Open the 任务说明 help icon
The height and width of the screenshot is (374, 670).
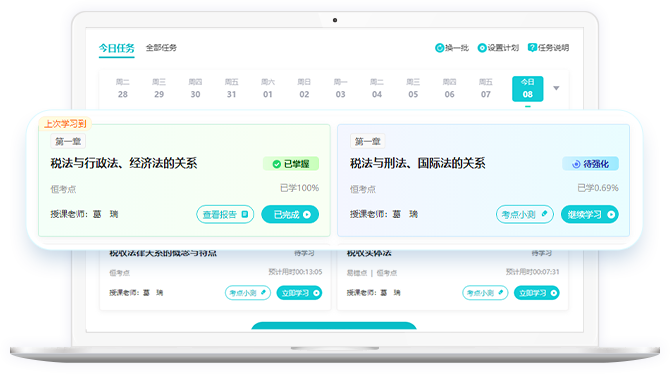click(532, 47)
